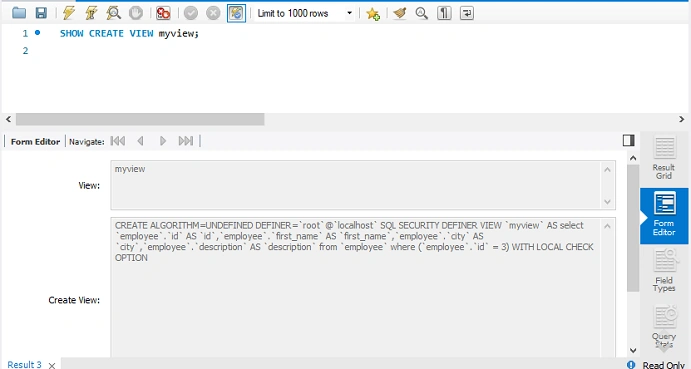Image resolution: width=691 pixels, height=369 pixels.
Task: Select the Form Editor side tab
Action: tap(664, 216)
